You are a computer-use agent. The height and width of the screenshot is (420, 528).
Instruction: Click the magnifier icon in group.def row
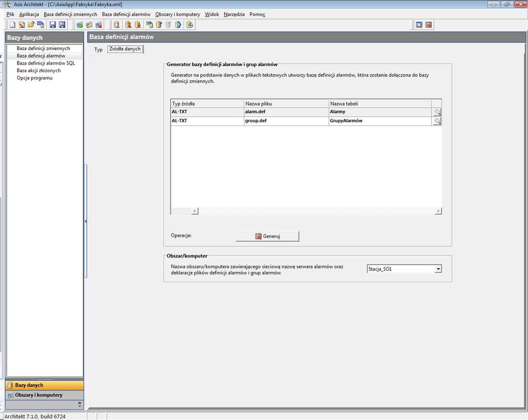pos(437,121)
